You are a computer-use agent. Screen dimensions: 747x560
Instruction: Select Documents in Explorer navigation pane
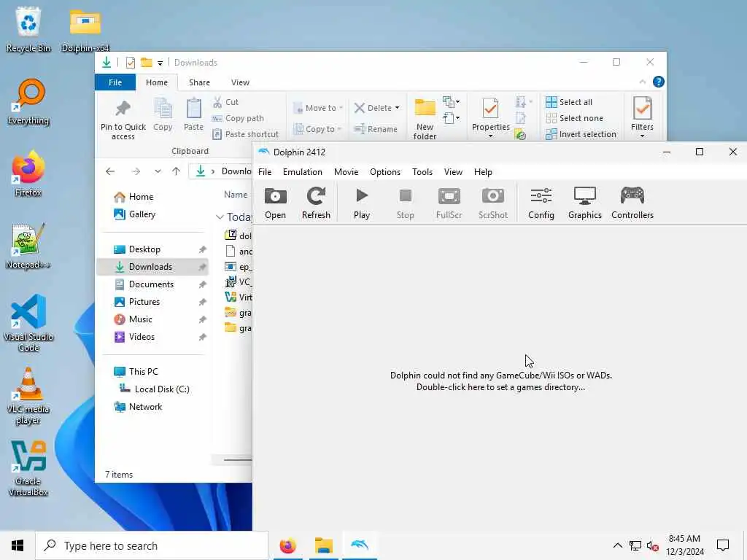(x=152, y=284)
